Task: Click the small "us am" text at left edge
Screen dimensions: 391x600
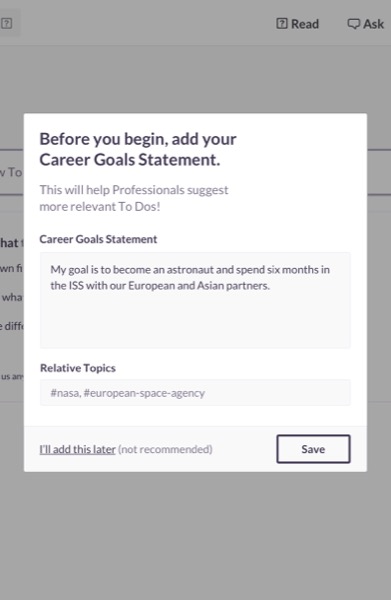Action: (11, 376)
